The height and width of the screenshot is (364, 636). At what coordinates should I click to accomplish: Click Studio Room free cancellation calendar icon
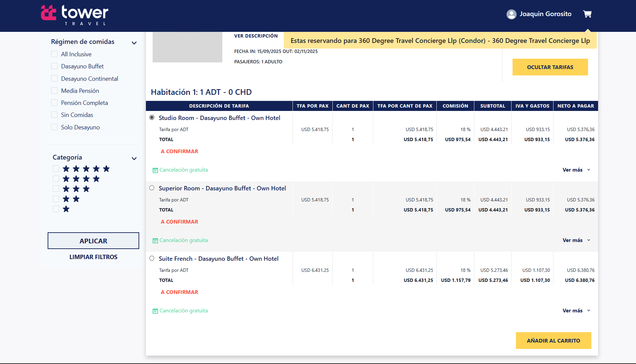155,170
